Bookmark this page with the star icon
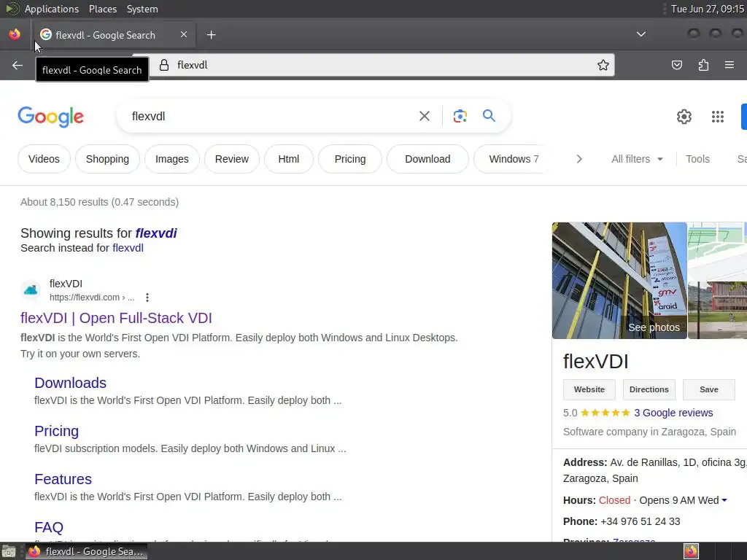 point(603,65)
